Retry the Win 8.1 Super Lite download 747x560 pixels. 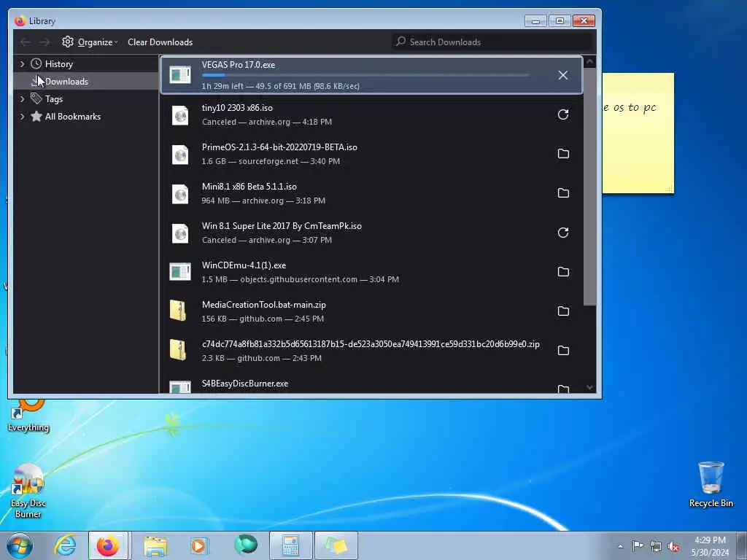[x=562, y=233]
